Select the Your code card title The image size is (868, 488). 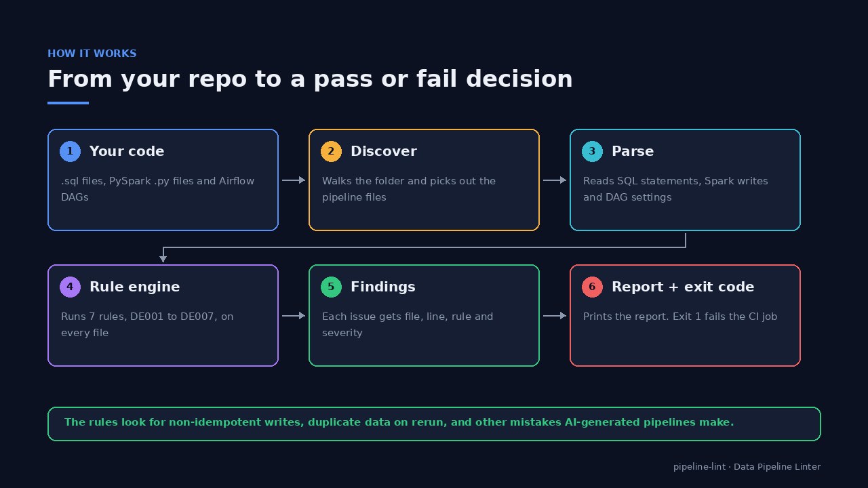pyautogui.click(x=127, y=151)
